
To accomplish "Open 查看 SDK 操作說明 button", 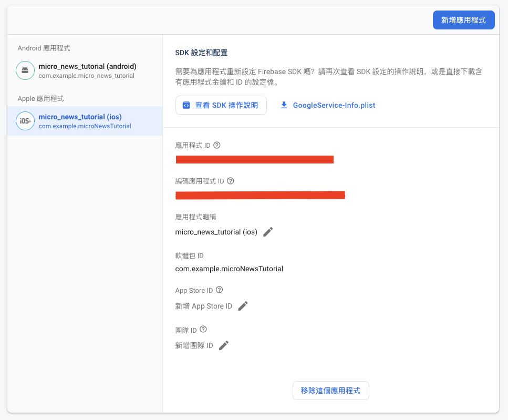I will click(x=221, y=105).
